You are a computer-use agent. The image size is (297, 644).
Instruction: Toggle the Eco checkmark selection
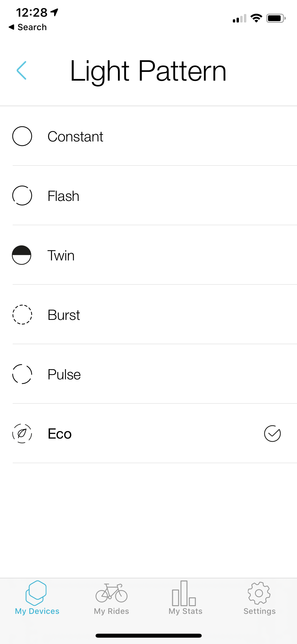click(272, 434)
